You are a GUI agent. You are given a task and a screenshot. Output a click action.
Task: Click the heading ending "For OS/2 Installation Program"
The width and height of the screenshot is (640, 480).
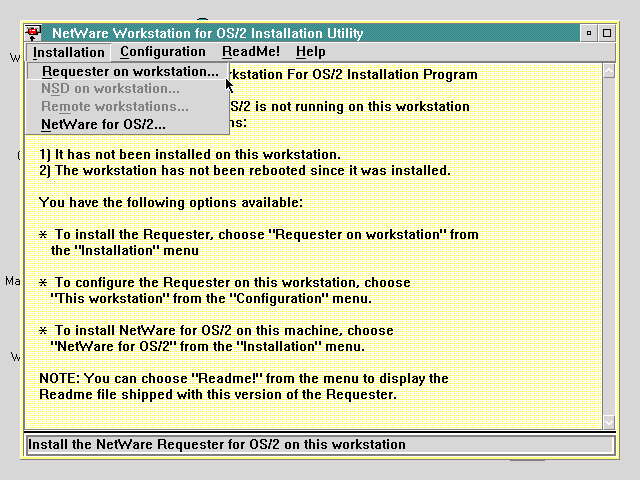354,75
